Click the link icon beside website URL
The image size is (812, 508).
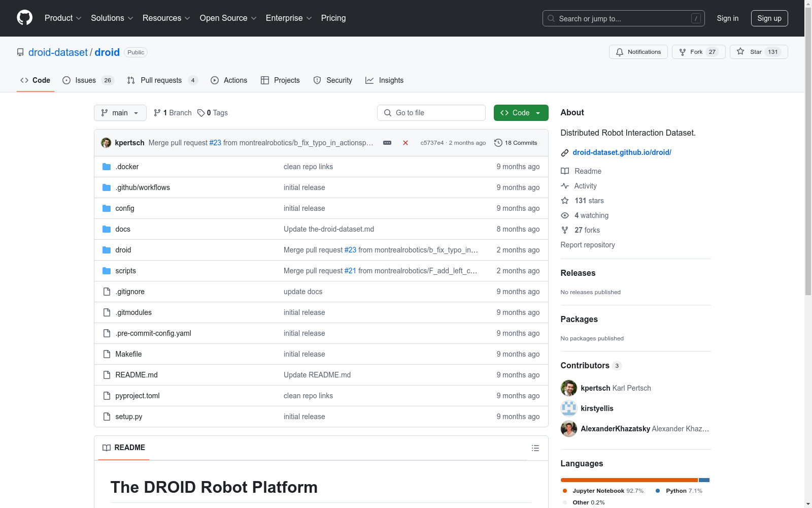565,152
